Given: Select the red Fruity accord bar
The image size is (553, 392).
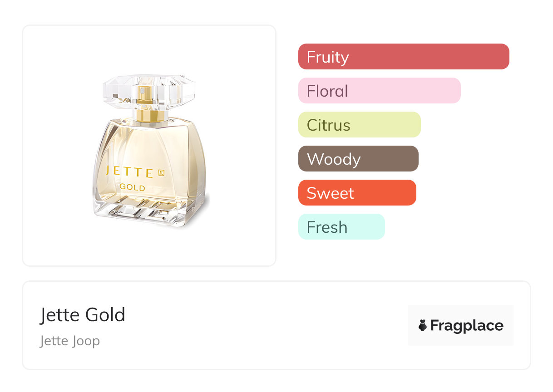Looking at the screenshot, I should pyautogui.click(x=404, y=57).
